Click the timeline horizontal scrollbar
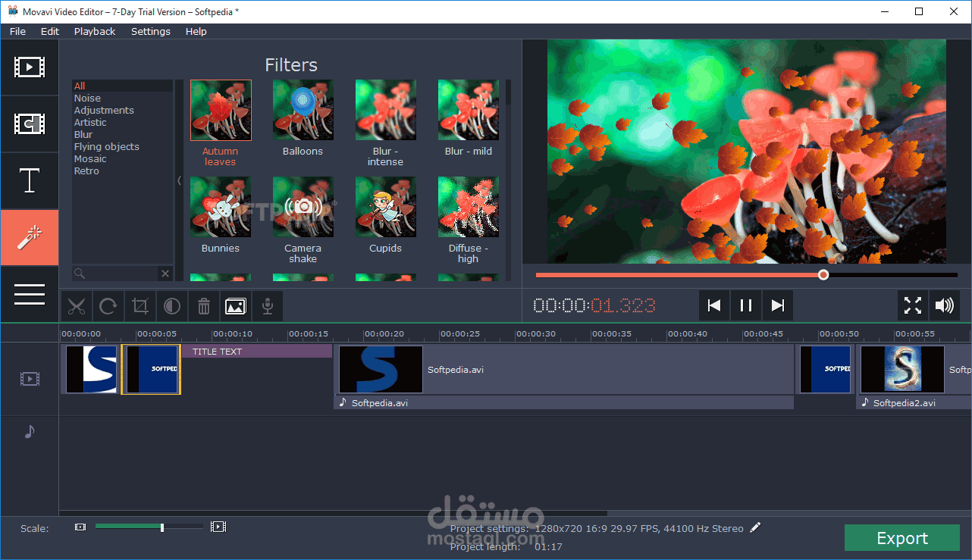 coord(334,513)
